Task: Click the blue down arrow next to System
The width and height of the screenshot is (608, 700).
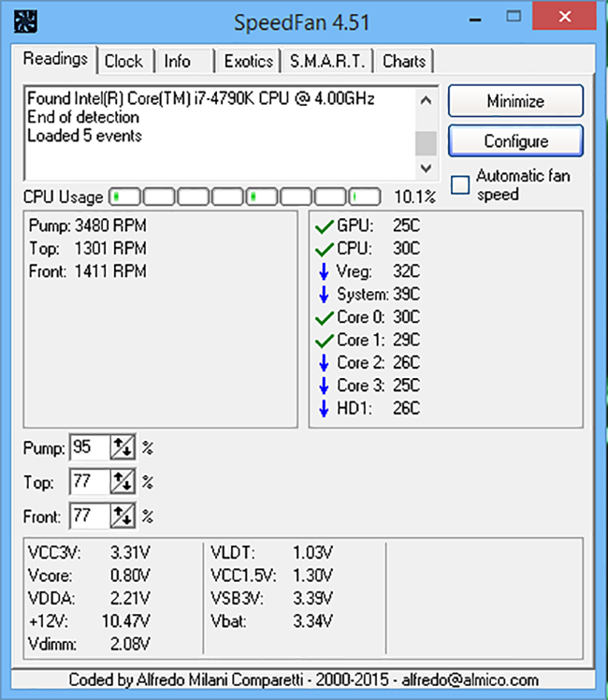Action: click(324, 294)
